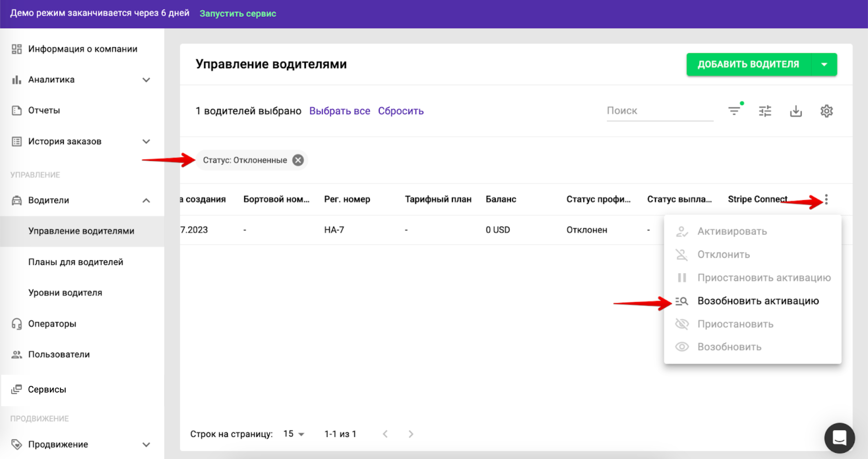Viewport: 868px width, 459px height.
Task: Change rows per page from 15
Action: (x=294, y=434)
